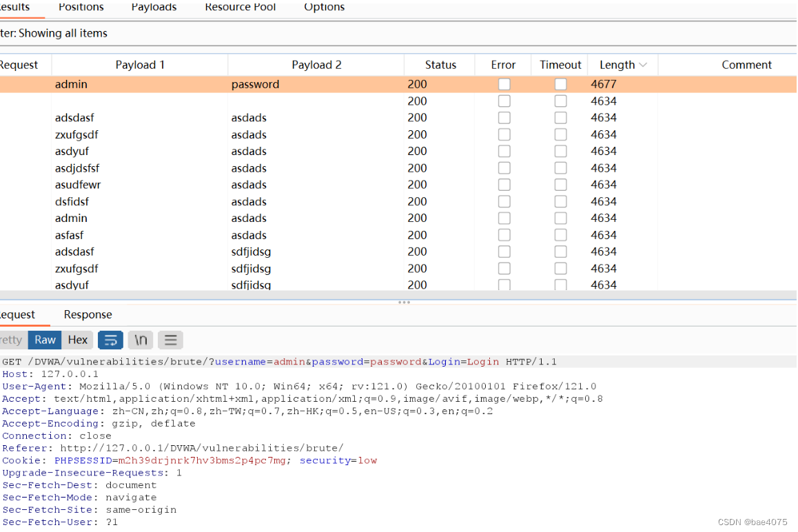
Task: Check Error box for admin password row
Action: tap(504, 85)
